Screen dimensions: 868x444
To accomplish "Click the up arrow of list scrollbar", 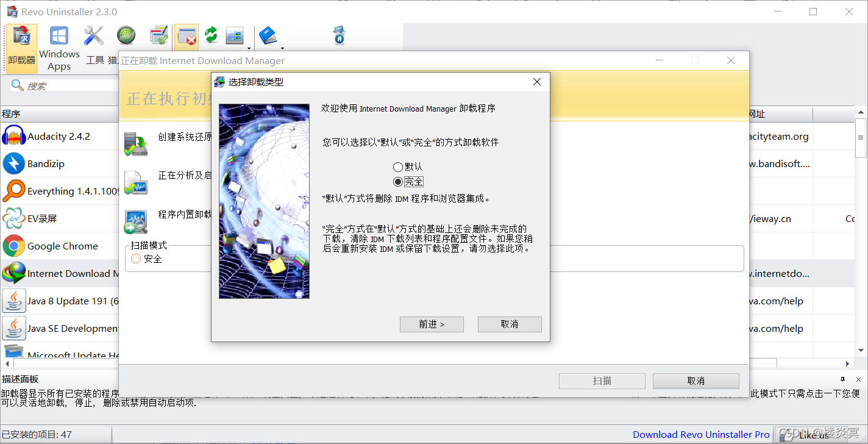I will [861, 112].
